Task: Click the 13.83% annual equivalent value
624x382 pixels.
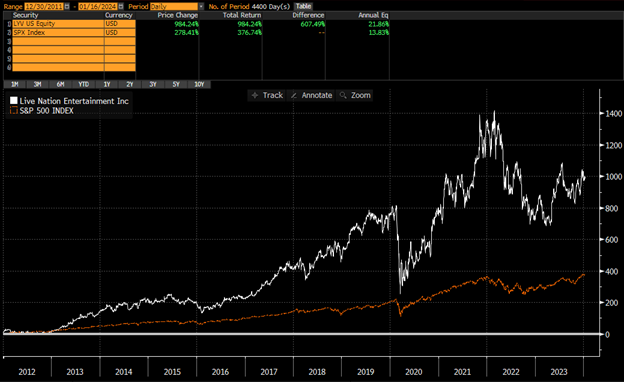Action: click(x=379, y=33)
